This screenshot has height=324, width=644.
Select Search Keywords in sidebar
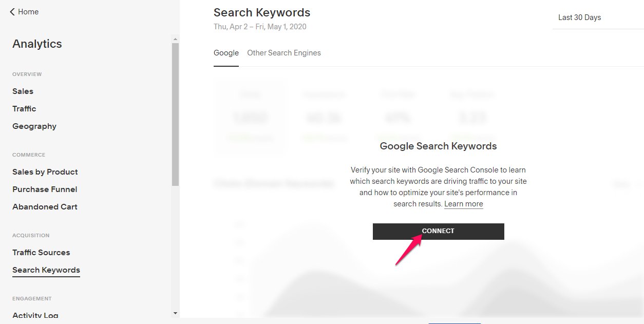click(46, 270)
